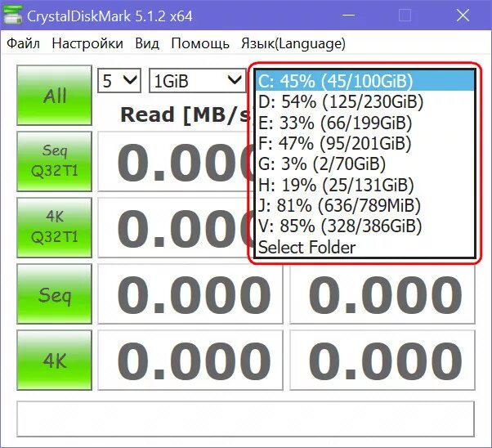The height and width of the screenshot is (448, 492).
Task: Open the Язык(Language) menu
Action: 293,43
